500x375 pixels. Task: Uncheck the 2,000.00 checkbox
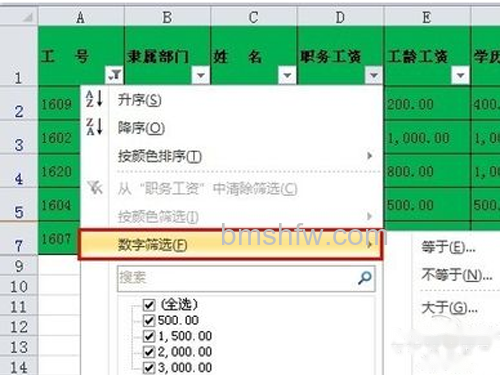click(149, 352)
